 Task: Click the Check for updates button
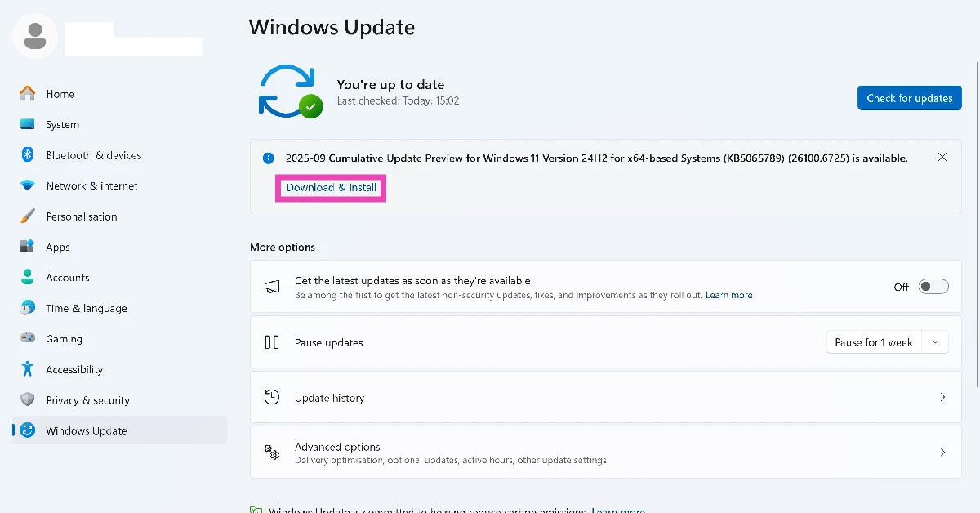click(909, 98)
